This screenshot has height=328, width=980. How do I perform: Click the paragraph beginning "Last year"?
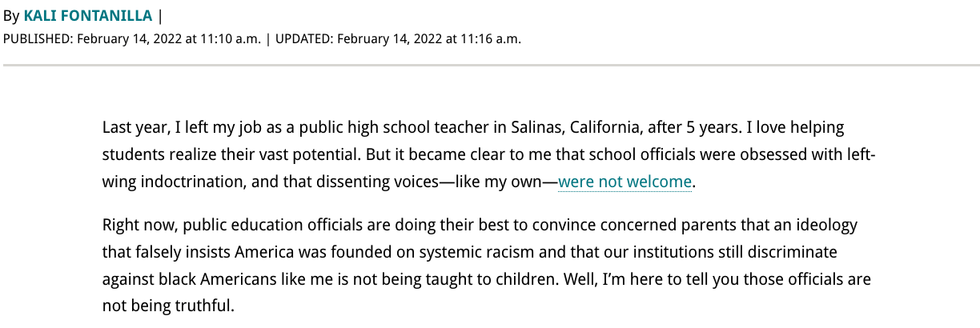coord(489,155)
